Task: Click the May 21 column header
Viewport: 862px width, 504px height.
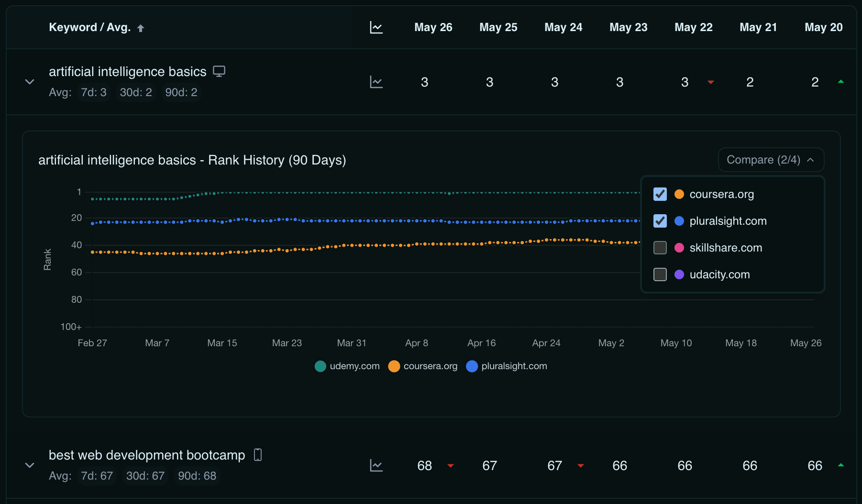Action: click(758, 27)
